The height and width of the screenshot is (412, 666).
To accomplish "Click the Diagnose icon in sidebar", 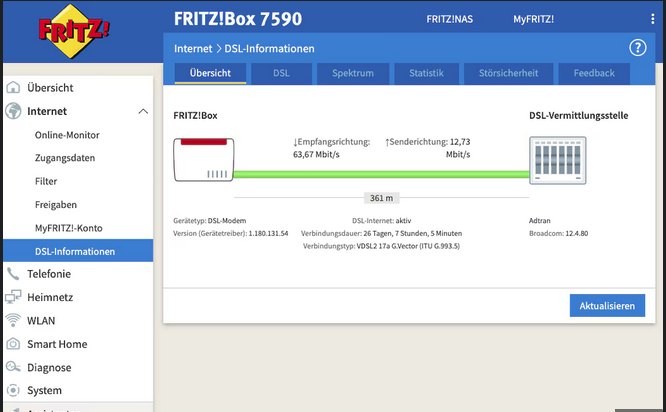I will tap(13, 367).
